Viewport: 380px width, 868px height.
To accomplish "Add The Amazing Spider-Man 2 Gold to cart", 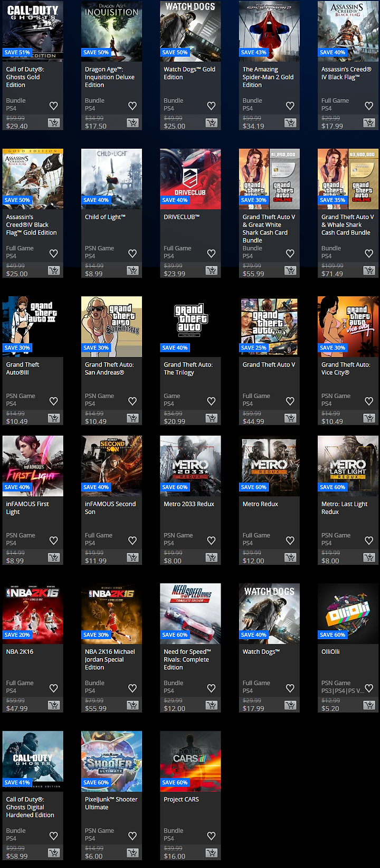I will click(x=291, y=123).
